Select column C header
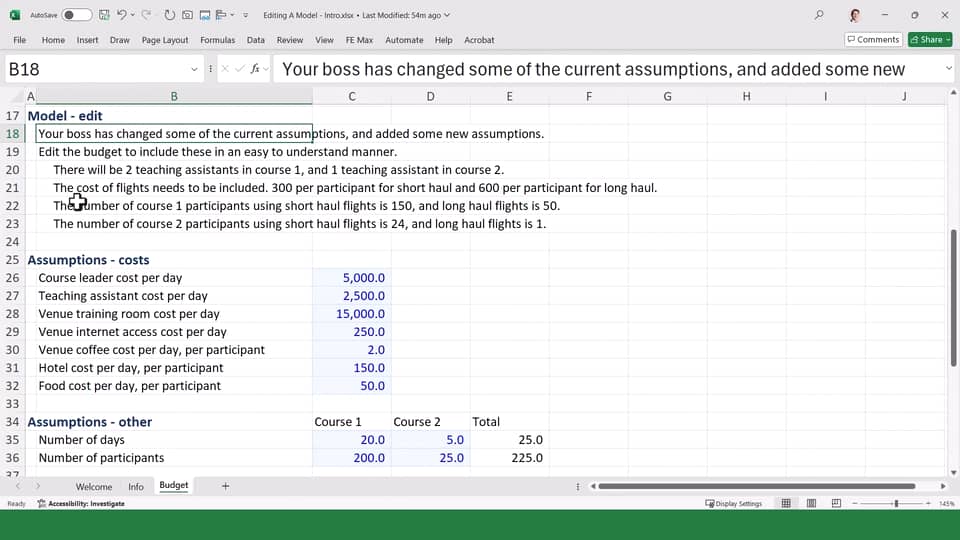The height and width of the screenshot is (540, 960). (x=352, y=96)
